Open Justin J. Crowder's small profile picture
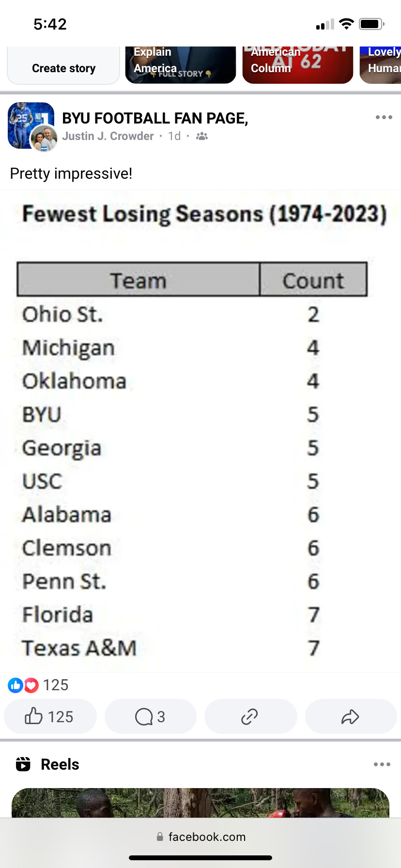Viewport: 401px width, 868px height. [x=44, y=139]
